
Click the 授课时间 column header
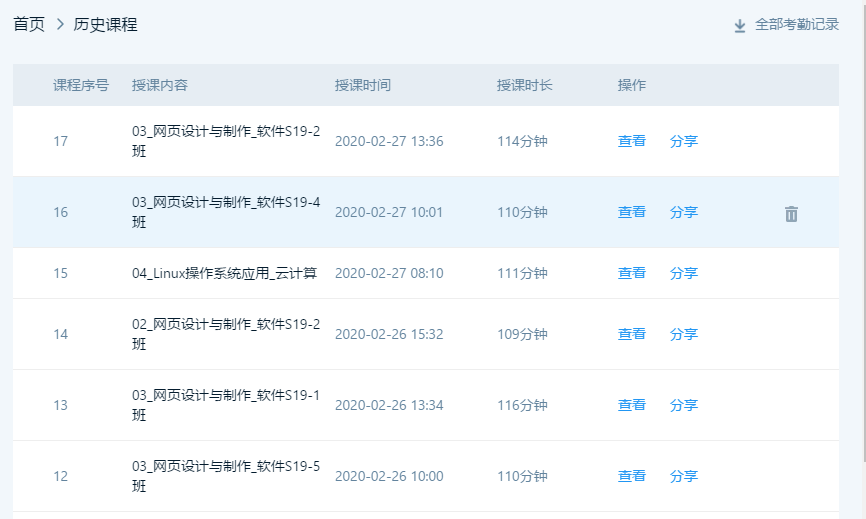(362, 85)
